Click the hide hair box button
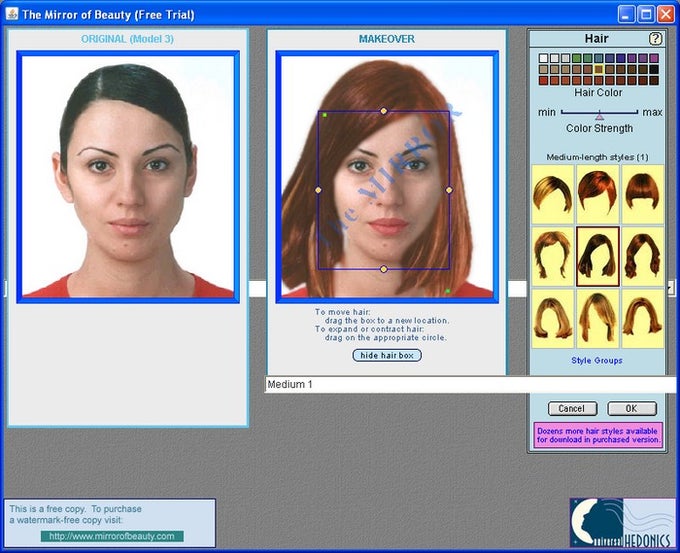The image size is (680, 553). point(387,355)
